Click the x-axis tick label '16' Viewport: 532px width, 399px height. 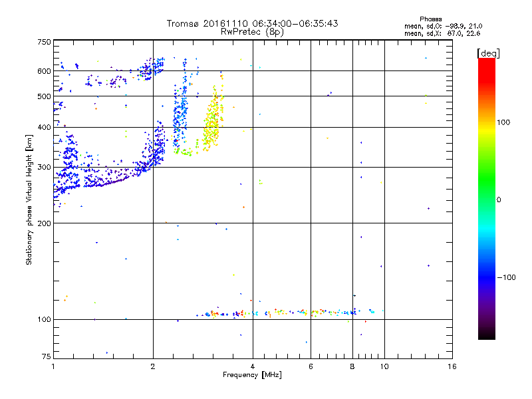pyautogui.click(x=452, y=366)
